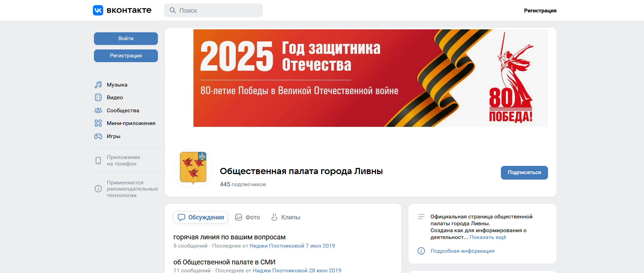644x273 pixels.
Task: Open the Игры gamepad icon
Action: (x=98, y=136)
